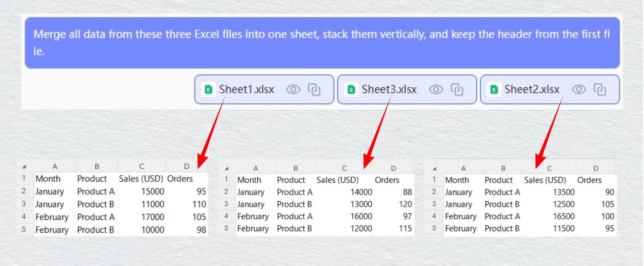This screenshot has width=644, height=266.
Task: Select the 16500 cell in right table
Action: (563, 216)
